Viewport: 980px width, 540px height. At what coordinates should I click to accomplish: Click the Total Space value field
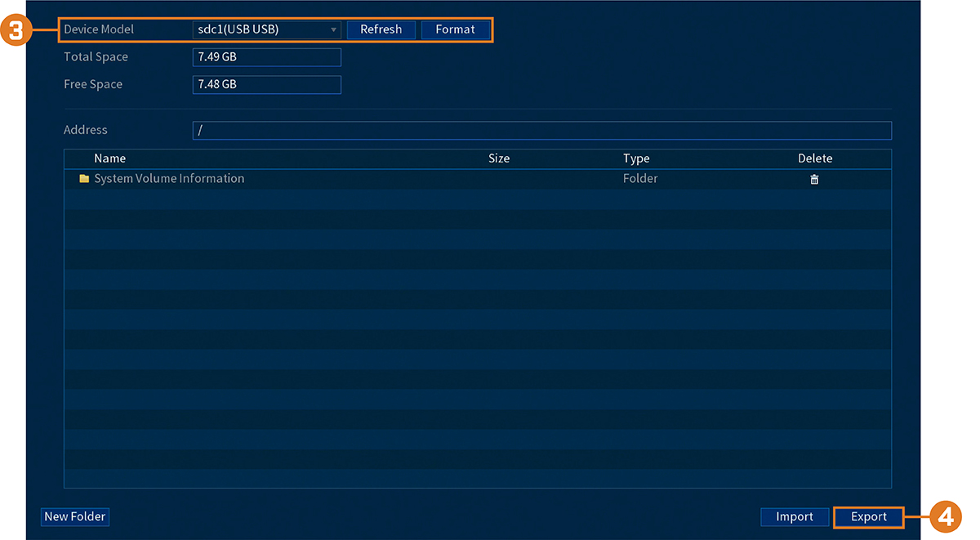(x=267, y=57)
